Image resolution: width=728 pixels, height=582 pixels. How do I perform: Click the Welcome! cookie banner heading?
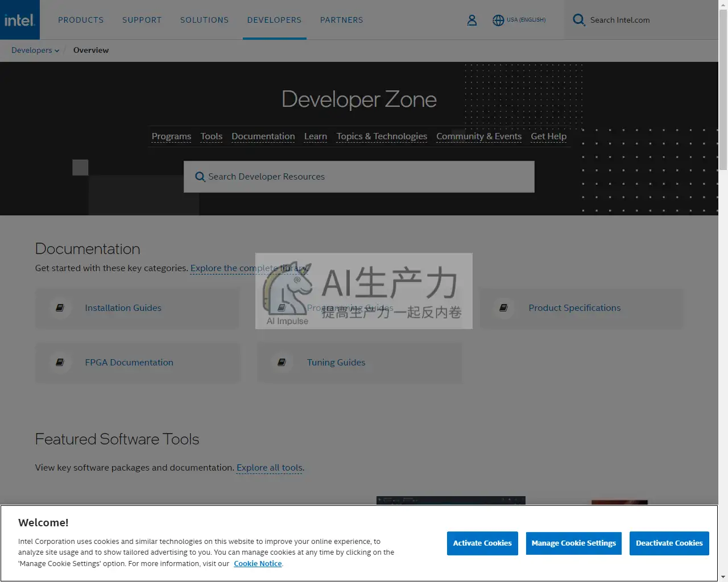[x=43, y=523]
